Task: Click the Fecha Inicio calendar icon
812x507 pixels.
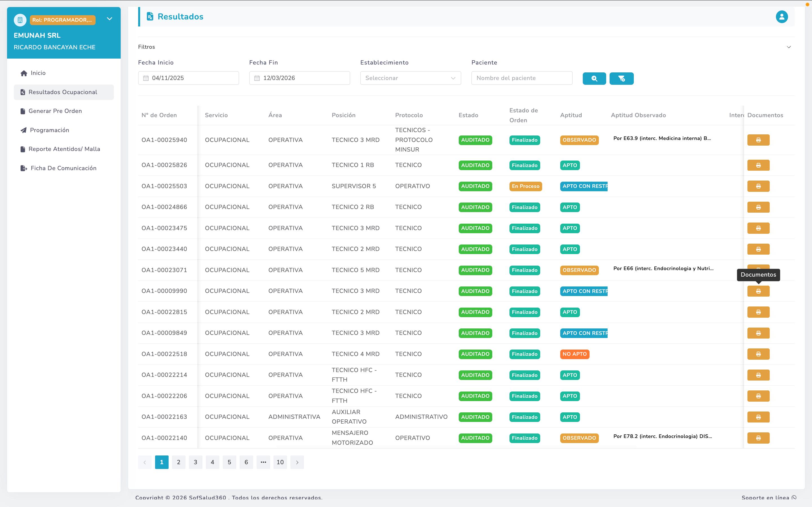Action: click(x=146, y=78)
